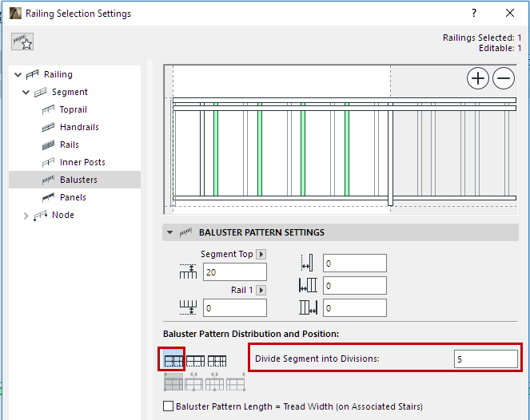Collapse Baluster Pattern Settings panel triangle

click(170, 232)
